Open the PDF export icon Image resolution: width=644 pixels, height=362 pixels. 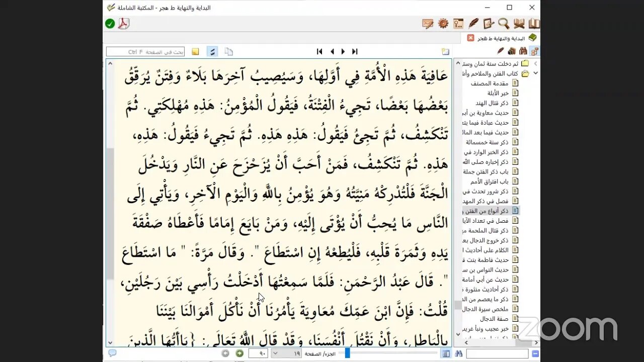pos(124,24)
